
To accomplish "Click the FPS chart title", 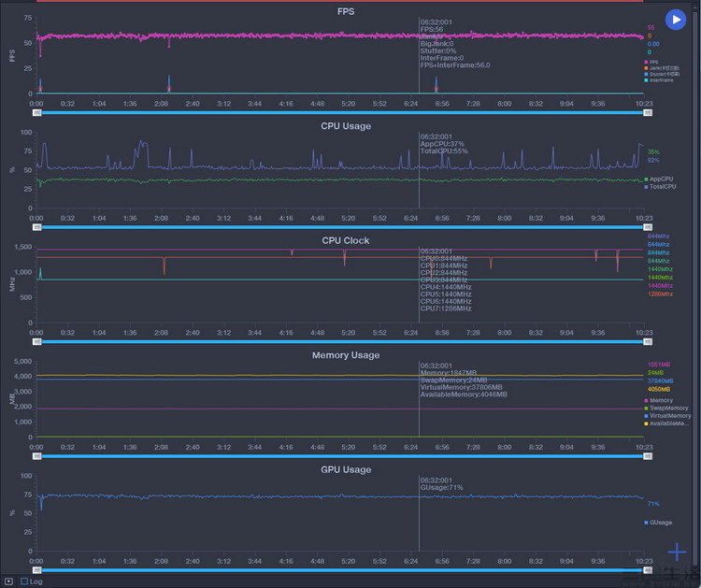I will 346,11.
